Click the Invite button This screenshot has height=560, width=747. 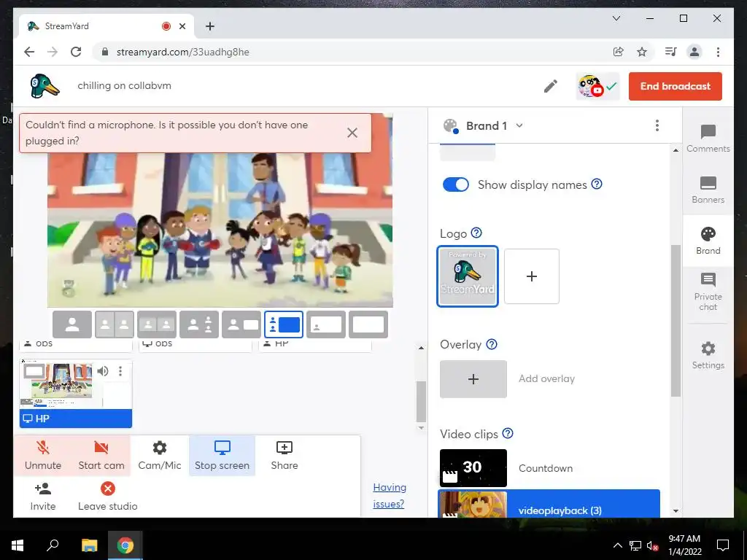(43, 496)
